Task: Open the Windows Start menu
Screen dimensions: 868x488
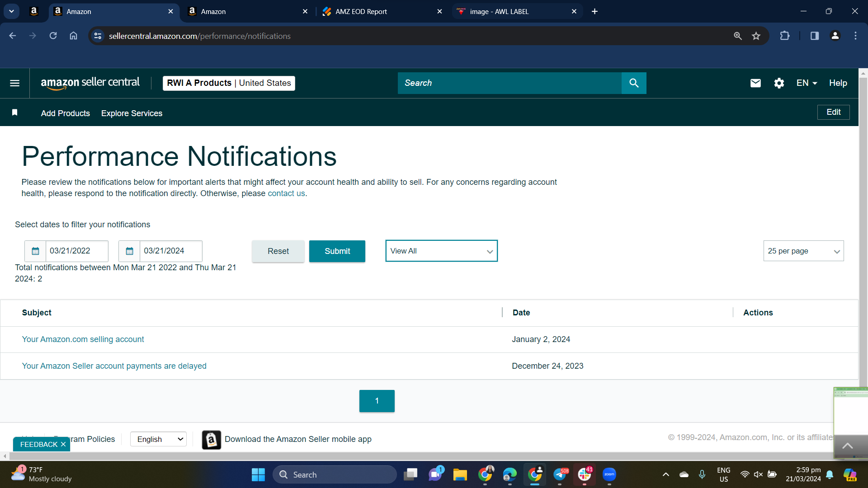Action: 258,474
